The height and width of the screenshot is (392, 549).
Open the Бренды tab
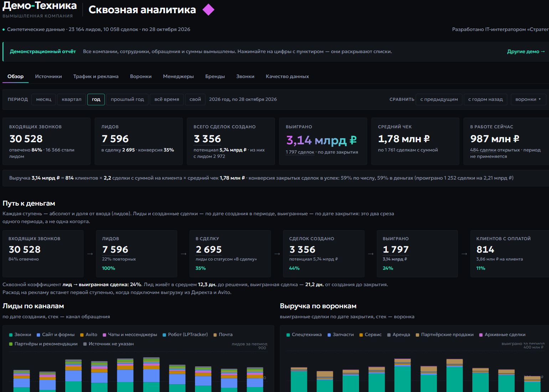tap(215, 76)
